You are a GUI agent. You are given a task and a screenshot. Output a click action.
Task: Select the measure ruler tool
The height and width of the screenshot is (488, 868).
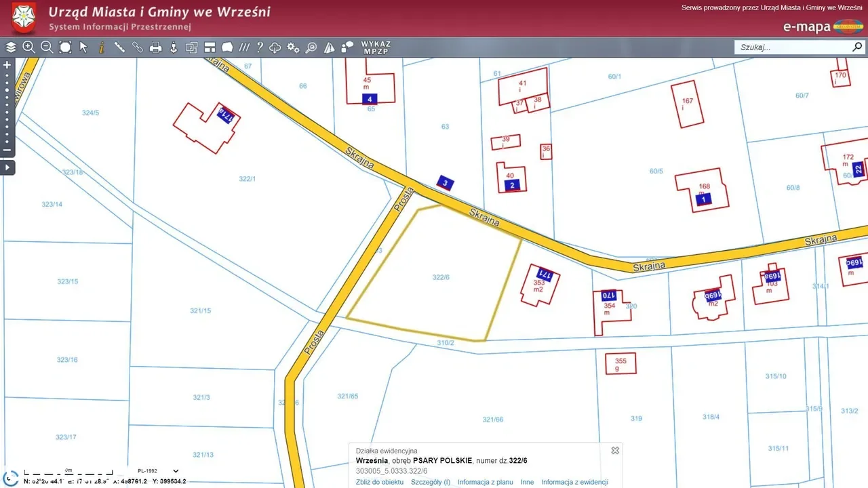pos(119,47)
